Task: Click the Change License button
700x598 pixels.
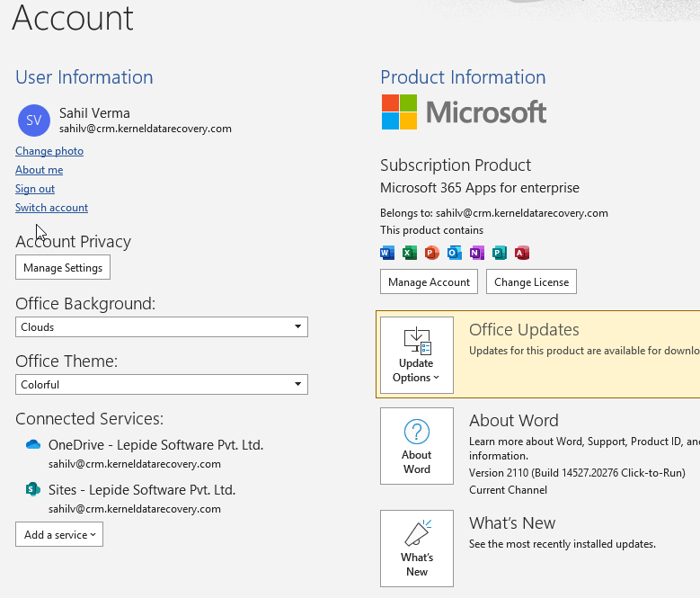Action: click(x=531, y=281)
